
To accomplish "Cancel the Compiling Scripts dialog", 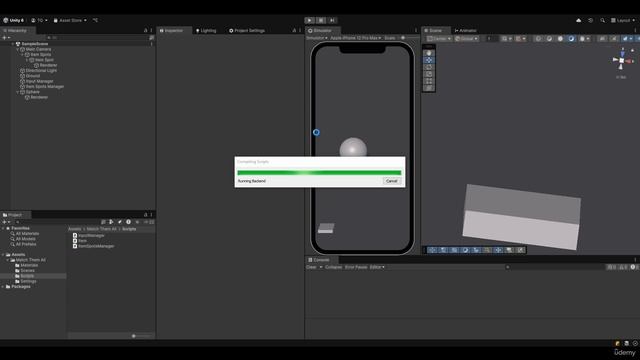I will coord(391,181).
